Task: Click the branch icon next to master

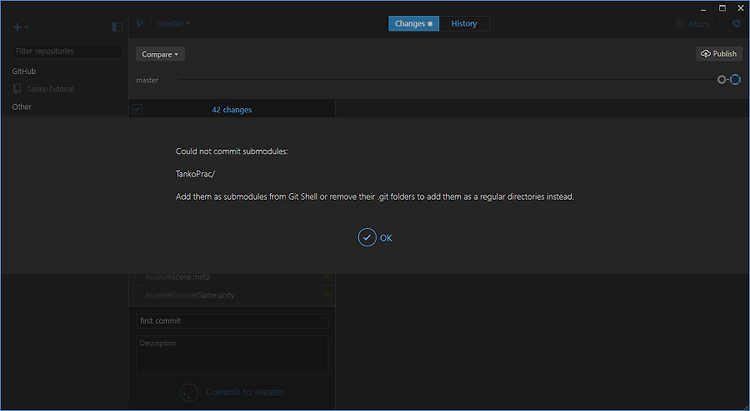Action: 140,23
